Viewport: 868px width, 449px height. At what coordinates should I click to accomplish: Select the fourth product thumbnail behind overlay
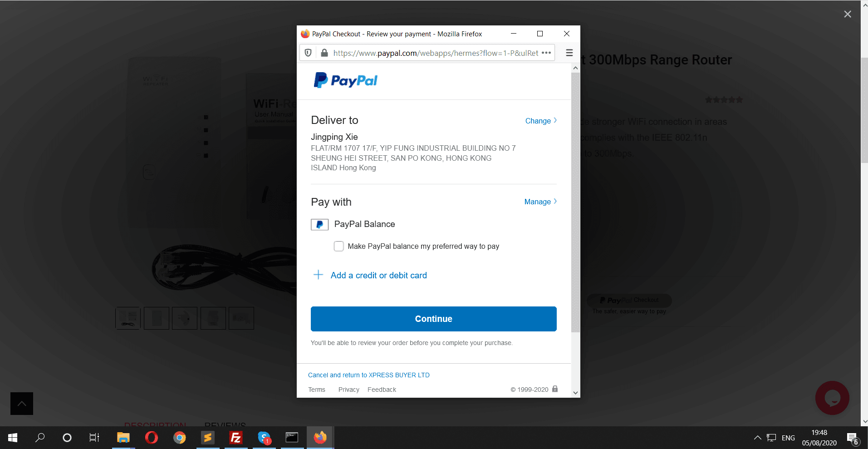213,318
